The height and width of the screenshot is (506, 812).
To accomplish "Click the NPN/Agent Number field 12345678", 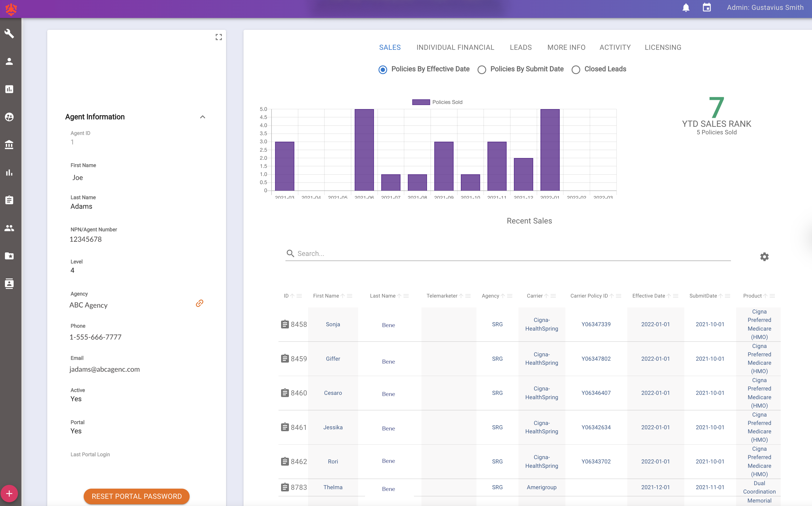I will click(x=86, y=239).
